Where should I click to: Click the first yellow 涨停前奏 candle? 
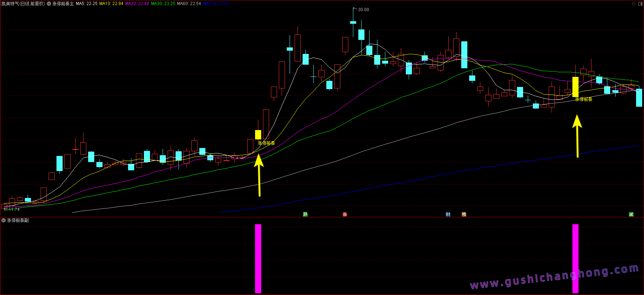[258, 135]
